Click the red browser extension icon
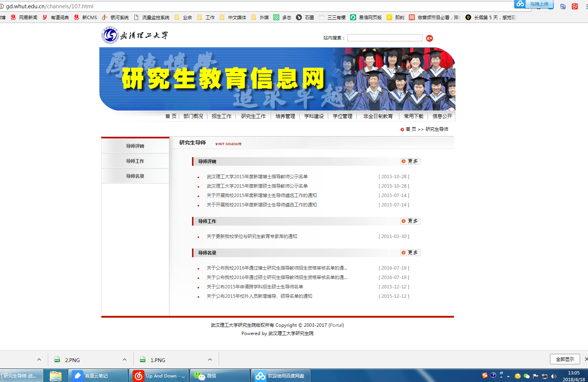This screenshot has width=588, height=382. (575, 6)
